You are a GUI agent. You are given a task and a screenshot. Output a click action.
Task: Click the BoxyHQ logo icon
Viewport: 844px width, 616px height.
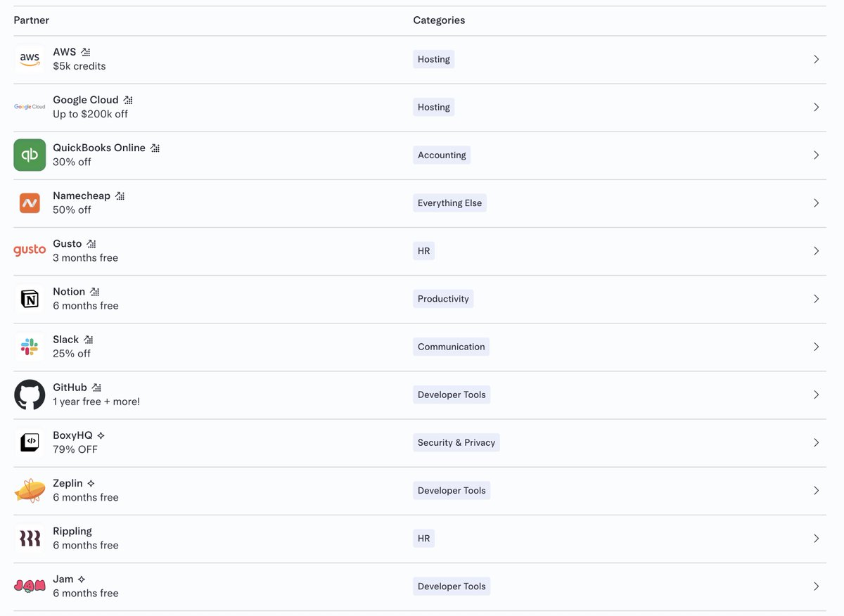pyautogui.click(x=30, y=442)
